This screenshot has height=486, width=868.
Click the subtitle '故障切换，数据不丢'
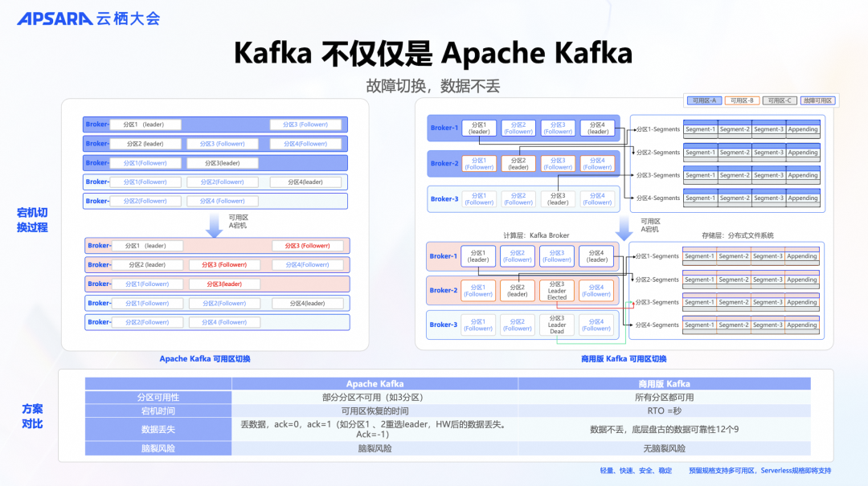pos(433,86)
